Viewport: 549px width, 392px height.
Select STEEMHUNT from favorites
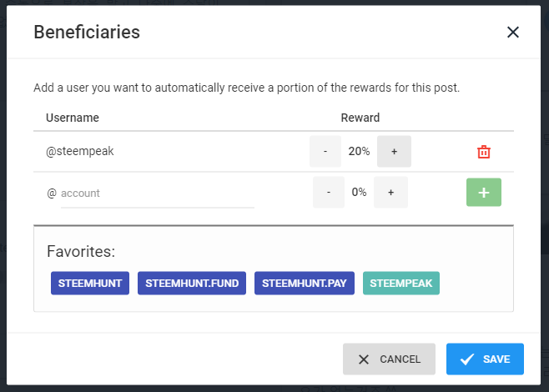coord(90,283)
